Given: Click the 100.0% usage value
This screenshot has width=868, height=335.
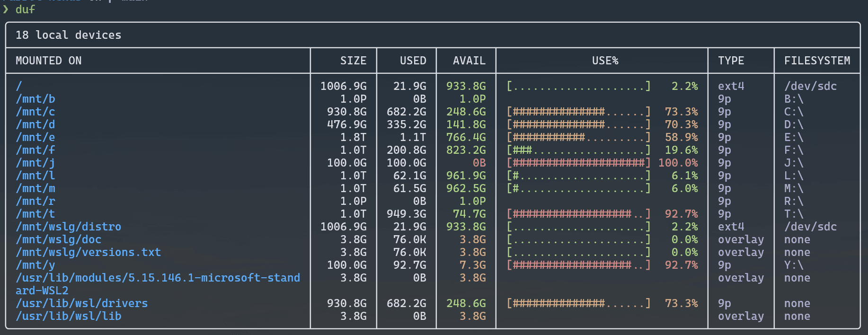Looking at the screenshot, I should (678, 163).
